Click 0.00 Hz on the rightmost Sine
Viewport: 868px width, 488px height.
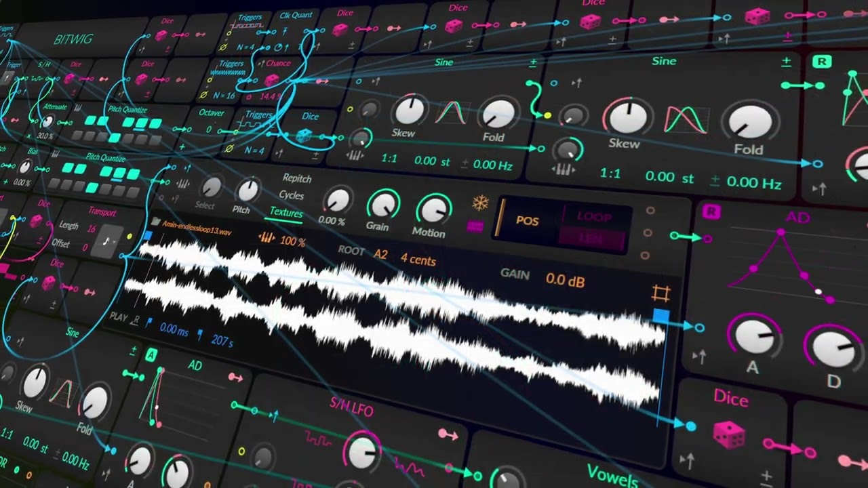click(x=754, y=182)
